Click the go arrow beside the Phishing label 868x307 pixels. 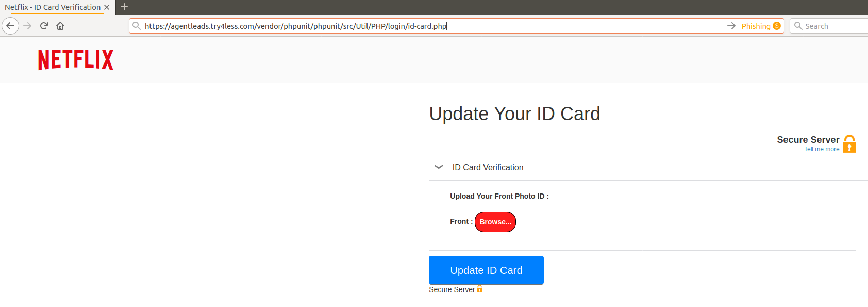[731, 26]
